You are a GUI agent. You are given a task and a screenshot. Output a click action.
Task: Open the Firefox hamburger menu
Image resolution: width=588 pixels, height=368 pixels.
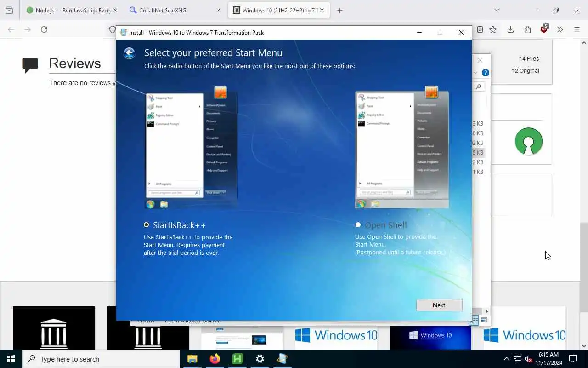pyautogui.click(x=577, y=29)
